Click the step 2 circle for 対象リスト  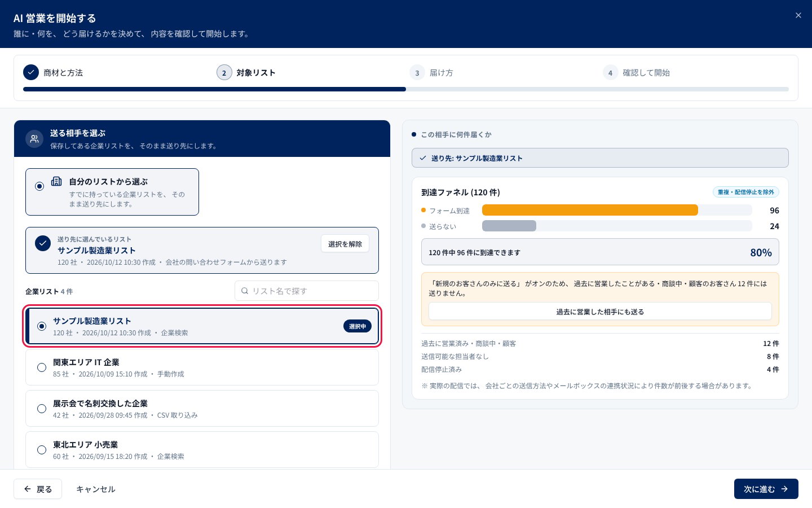pos(224,72)
